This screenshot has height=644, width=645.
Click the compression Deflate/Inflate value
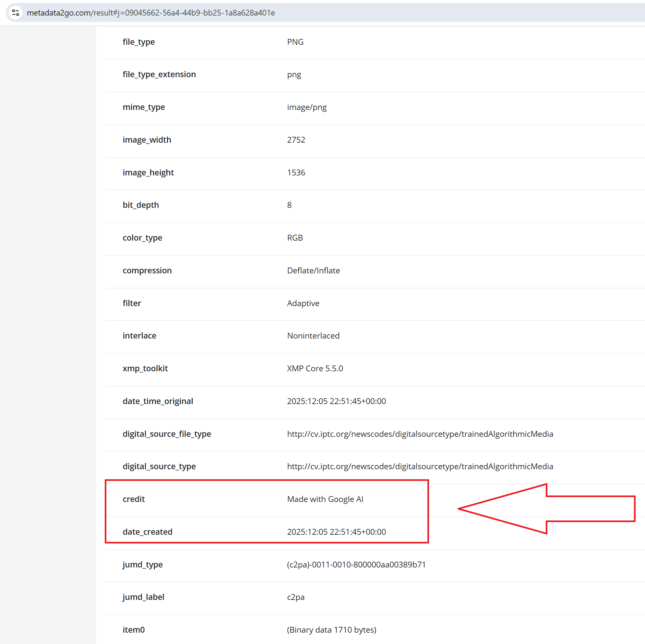tap(313, 270)
